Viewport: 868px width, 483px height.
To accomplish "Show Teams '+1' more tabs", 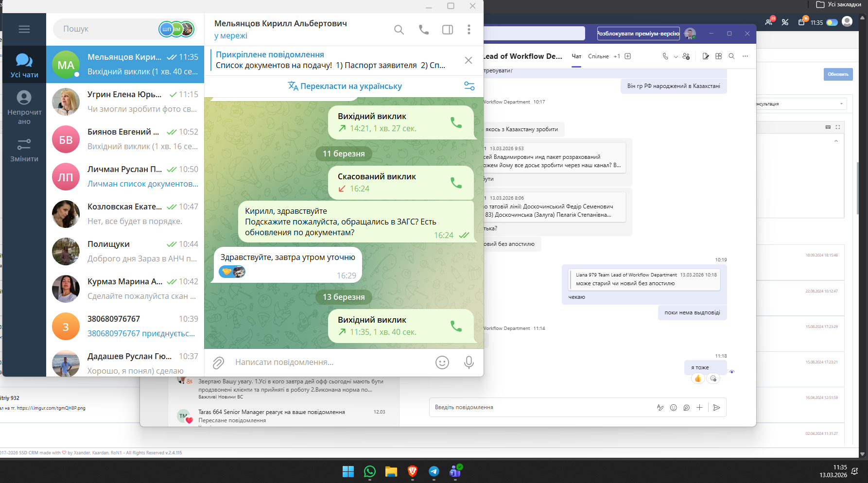I will click(617, 56).
